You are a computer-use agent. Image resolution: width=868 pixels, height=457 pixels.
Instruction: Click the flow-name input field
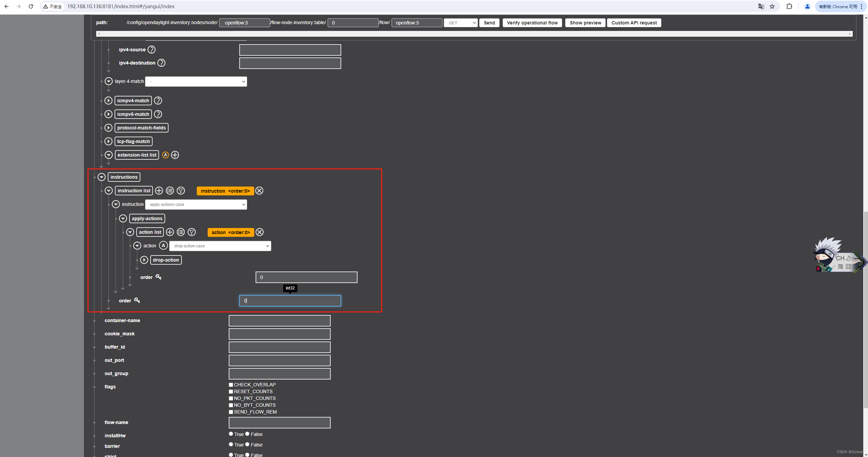point(279,423)
